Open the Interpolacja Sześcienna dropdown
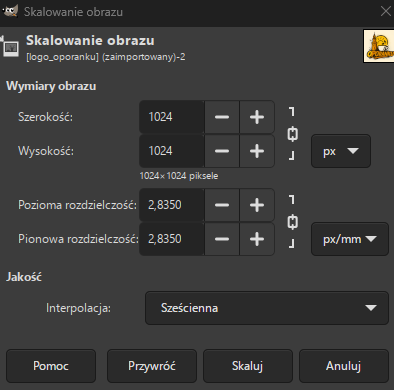The image size is (394, 390). pos(267,308)
